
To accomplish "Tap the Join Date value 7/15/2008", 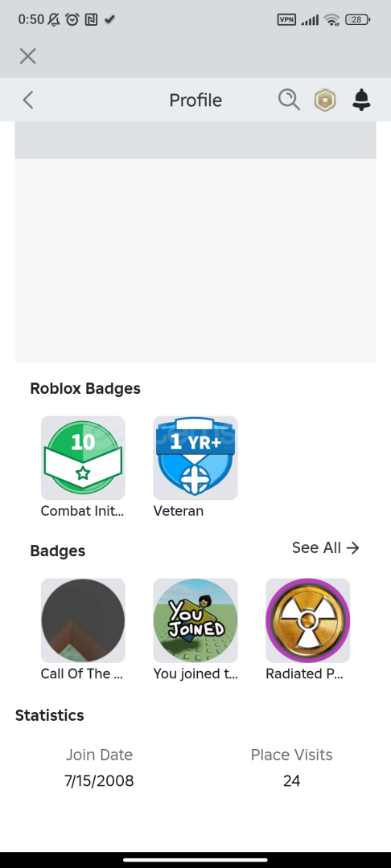I will click(99, 781).
